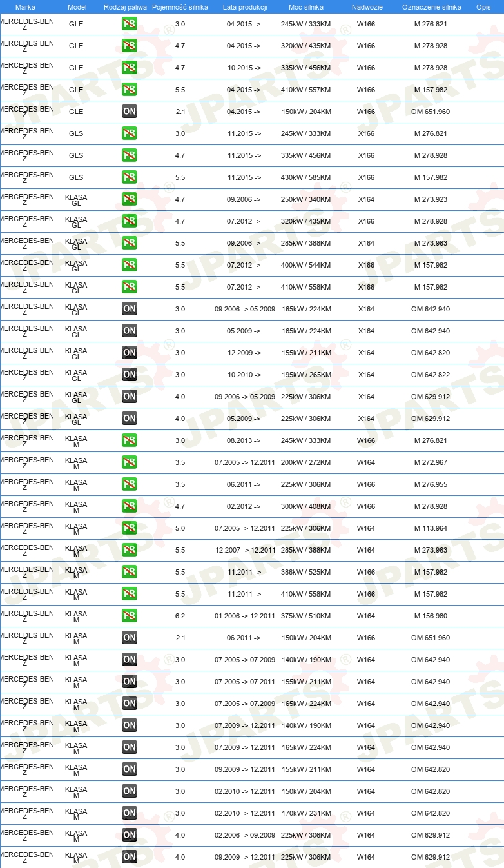Select the 10.2010 -> production date cell

(244, 375)
